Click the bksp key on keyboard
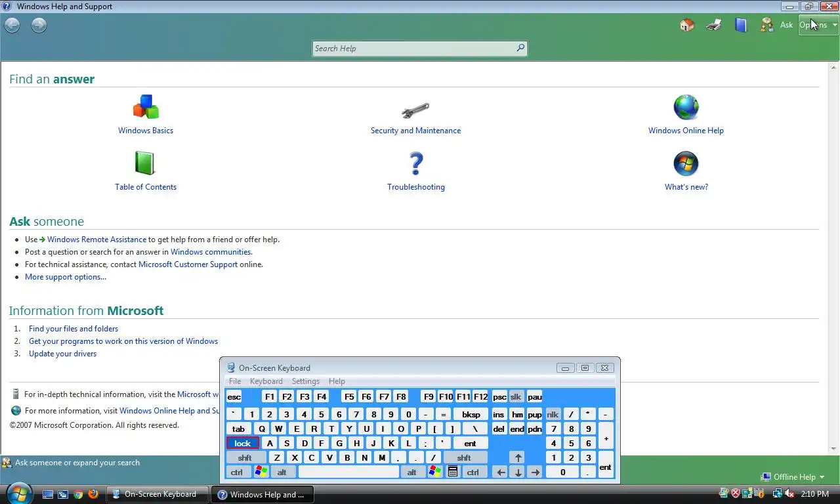Viewport: 840px width, 504px height. tap(471, 415)
